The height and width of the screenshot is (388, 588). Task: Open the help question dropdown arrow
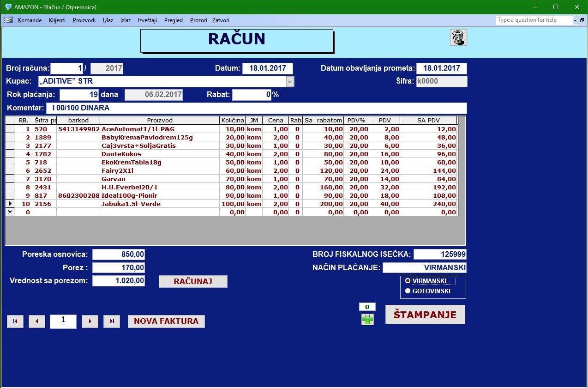pyautogui.click(x=575, y=20)
